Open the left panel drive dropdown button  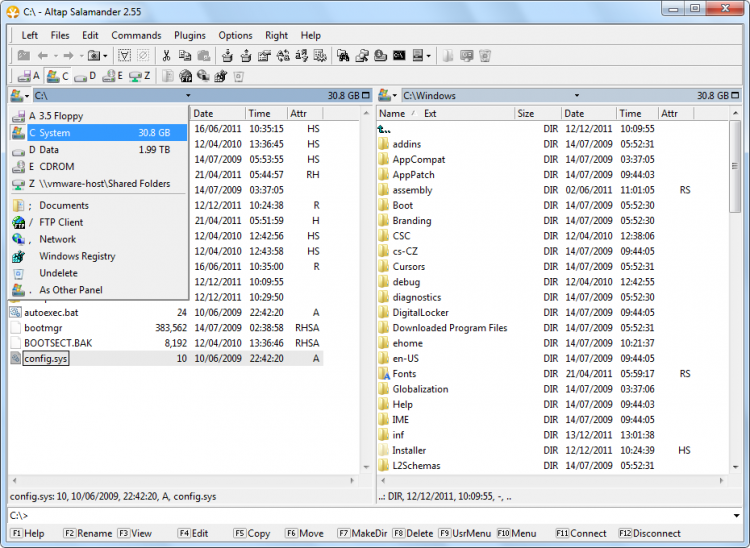pyautogui.click(x=20, y=96)
